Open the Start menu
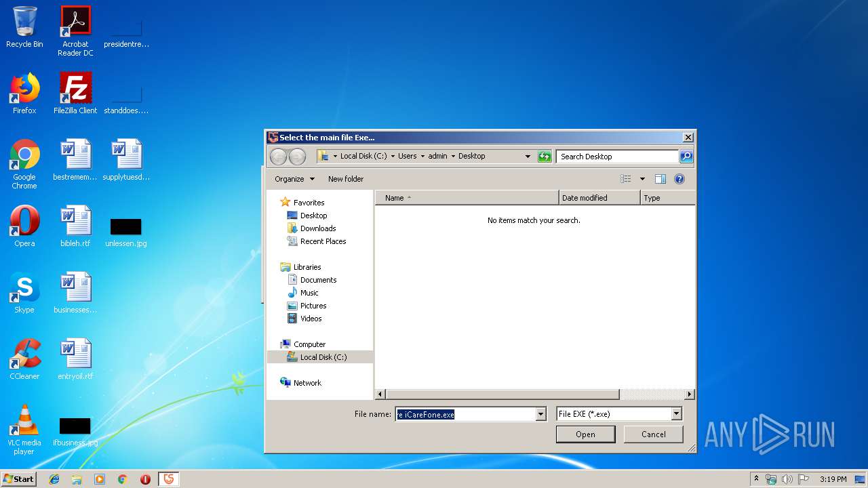 tap(19, 479)
